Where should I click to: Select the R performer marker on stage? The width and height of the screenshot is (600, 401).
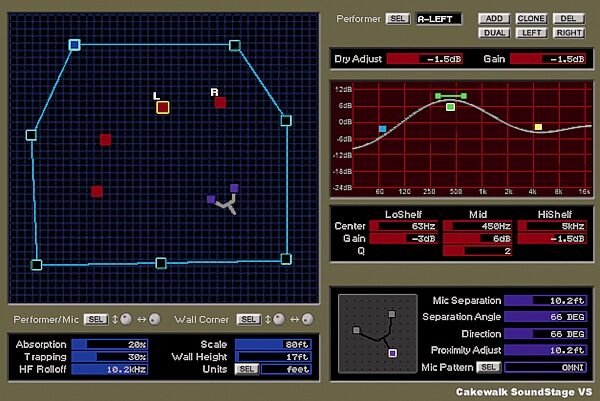coord(220,103)
